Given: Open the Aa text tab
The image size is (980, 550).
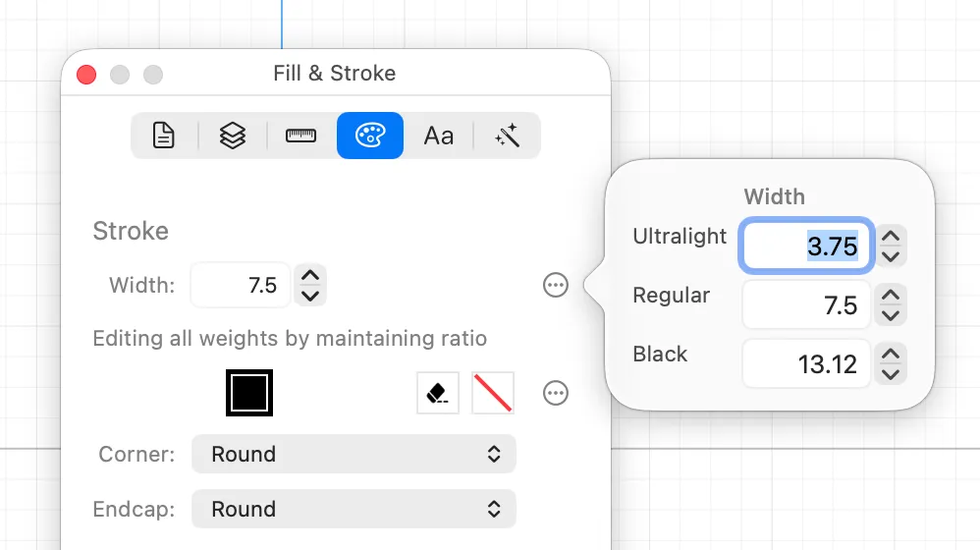Looking at the screenshot, I should [x=439, y=136].
